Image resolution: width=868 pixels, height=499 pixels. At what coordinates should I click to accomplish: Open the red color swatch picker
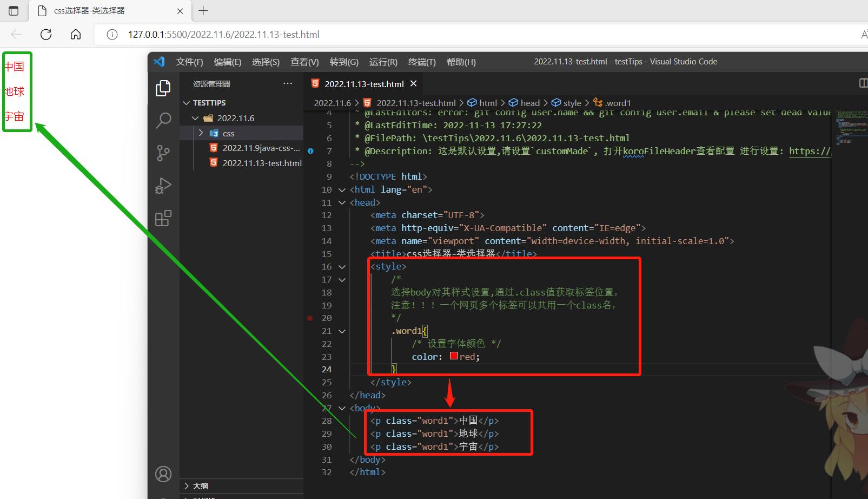point(454,356)
